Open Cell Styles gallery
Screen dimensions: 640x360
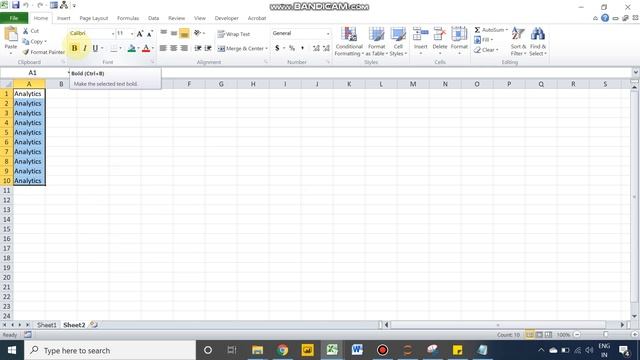pos(398,41)
